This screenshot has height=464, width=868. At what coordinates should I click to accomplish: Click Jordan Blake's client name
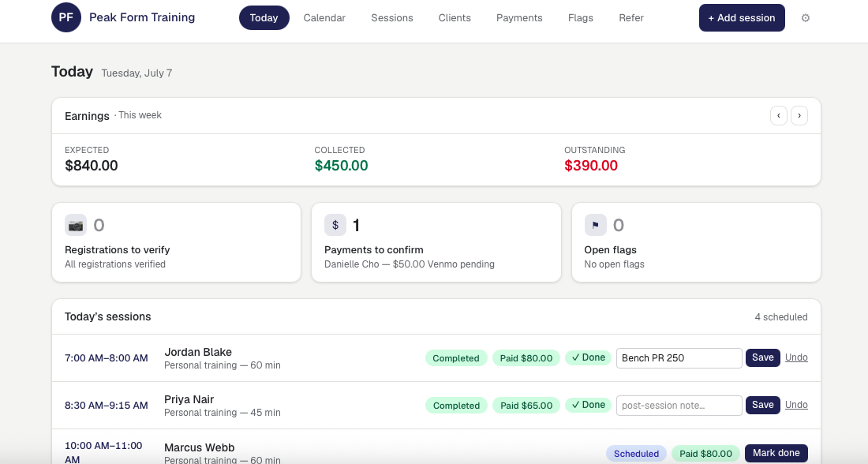[x=198, y=352]
